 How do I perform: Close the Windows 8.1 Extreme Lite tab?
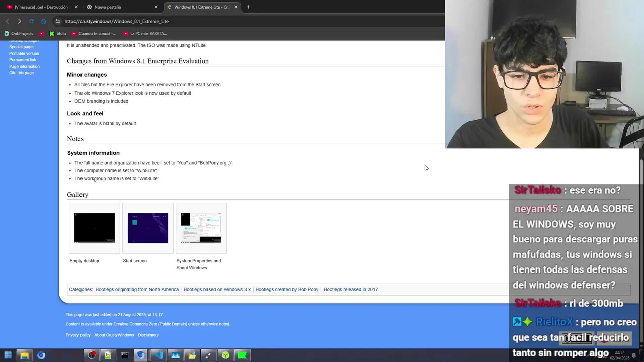(x=236, y=7)
